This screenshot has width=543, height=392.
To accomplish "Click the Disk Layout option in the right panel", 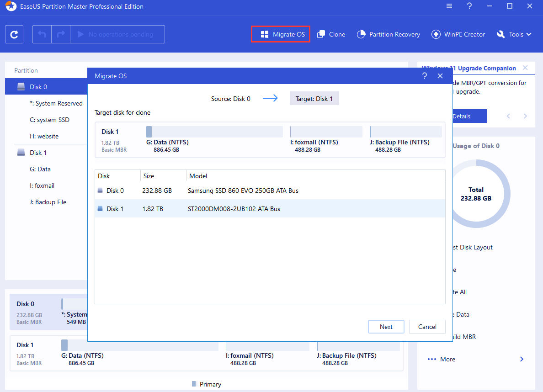I will [473, 247].
